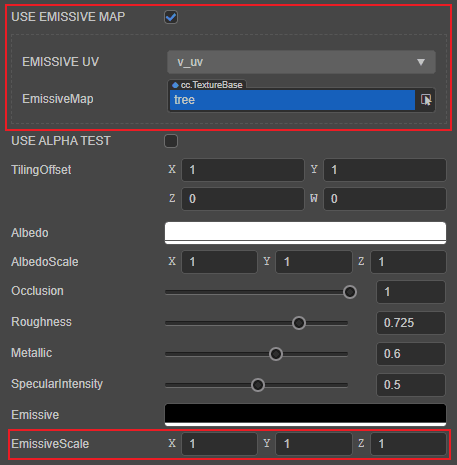Click the SpecularIntensity value field showing 0.5

411,385
